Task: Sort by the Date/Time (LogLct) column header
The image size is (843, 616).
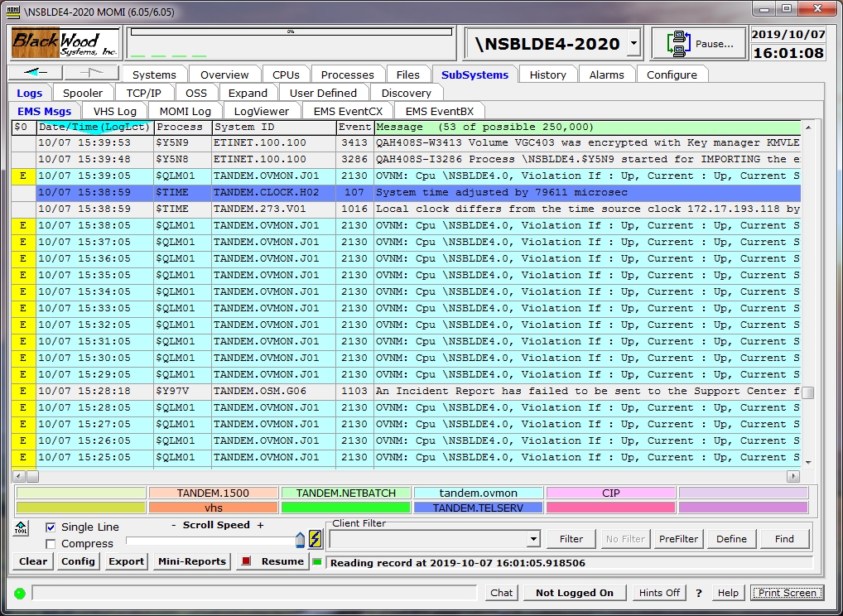Action: [94, 128]
